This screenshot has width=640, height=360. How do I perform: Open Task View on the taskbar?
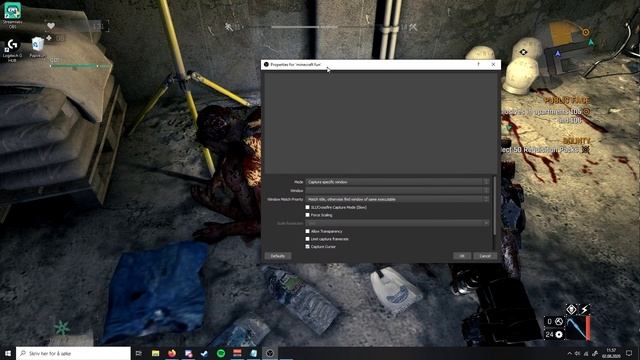(x=139, y=353)
